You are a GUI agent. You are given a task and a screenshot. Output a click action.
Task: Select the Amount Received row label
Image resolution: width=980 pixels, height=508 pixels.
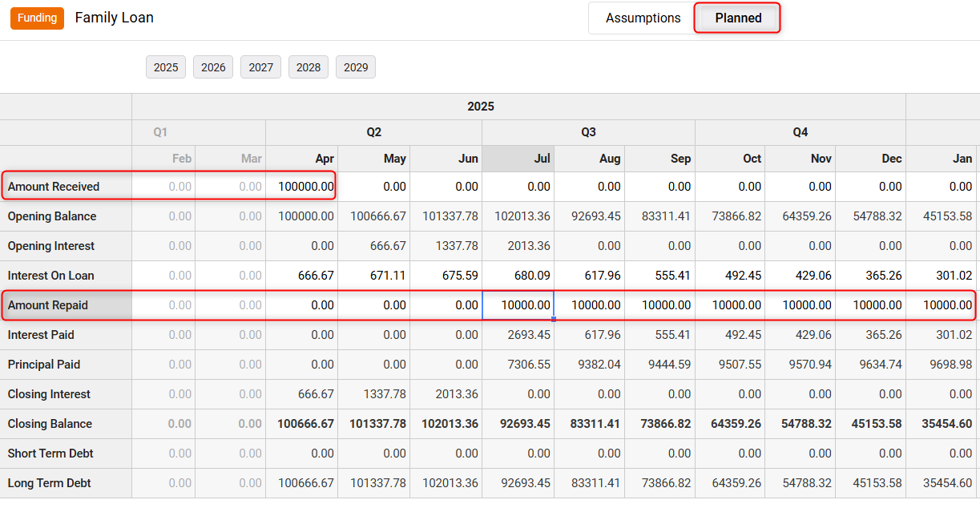(66, 187)
